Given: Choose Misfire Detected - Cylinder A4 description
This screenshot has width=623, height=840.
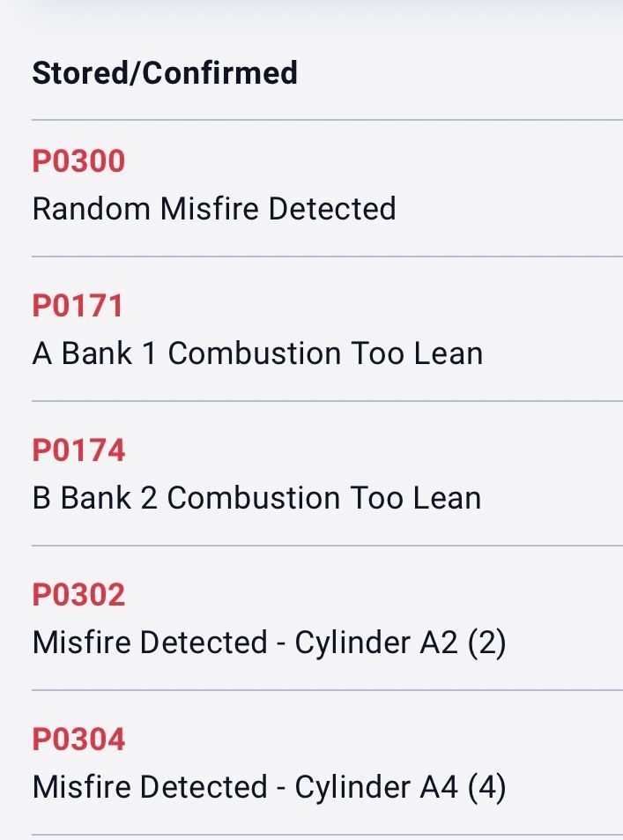Looking at the screenshot, I should [269, 787].
